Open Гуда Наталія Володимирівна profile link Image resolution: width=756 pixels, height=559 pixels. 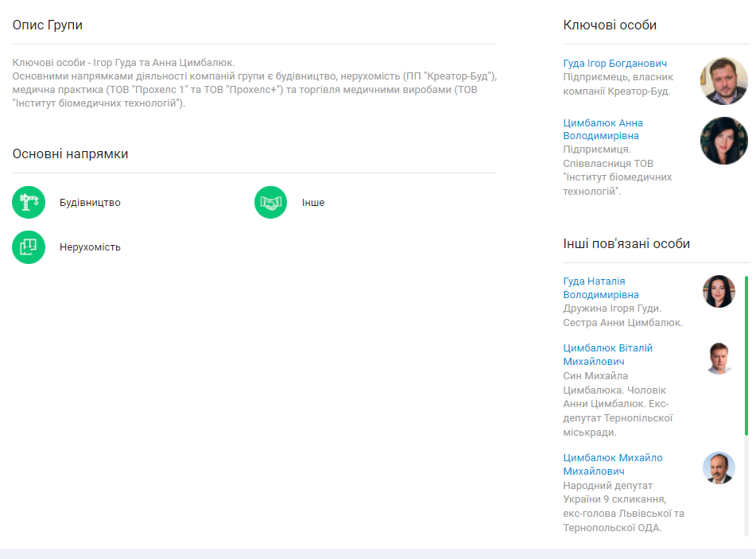600,288
